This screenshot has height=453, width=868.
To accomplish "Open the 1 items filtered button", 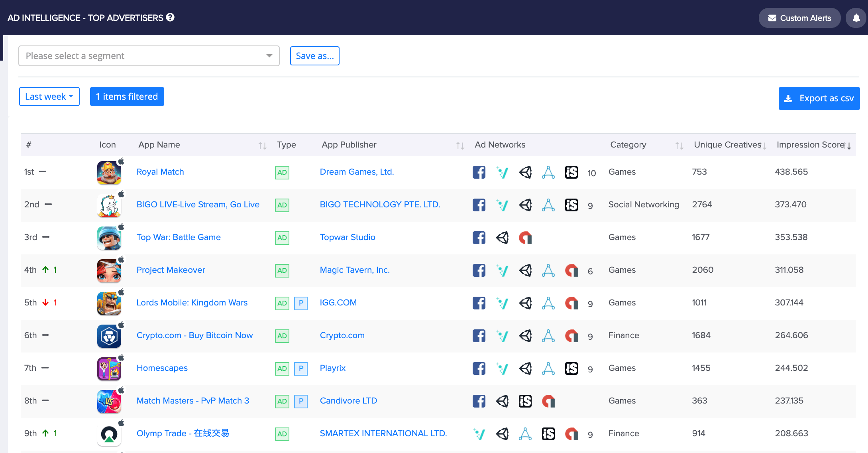I will click(127, 97).
